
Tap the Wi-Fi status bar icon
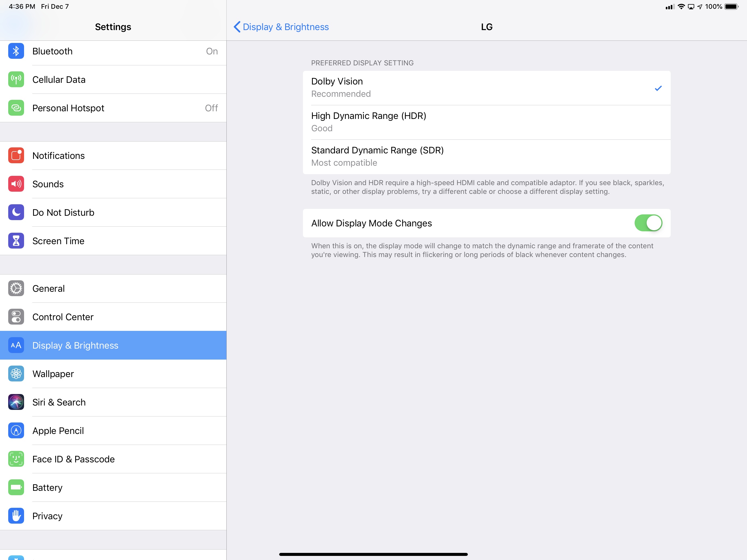pyautogui.click(x=681, y=6)
